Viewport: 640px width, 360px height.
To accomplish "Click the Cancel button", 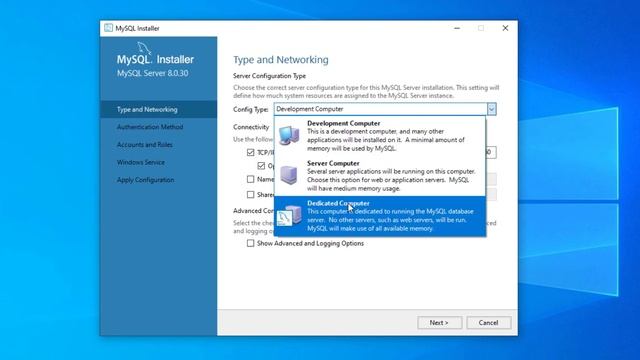I will pyautogui.click(x=489, y=322).
